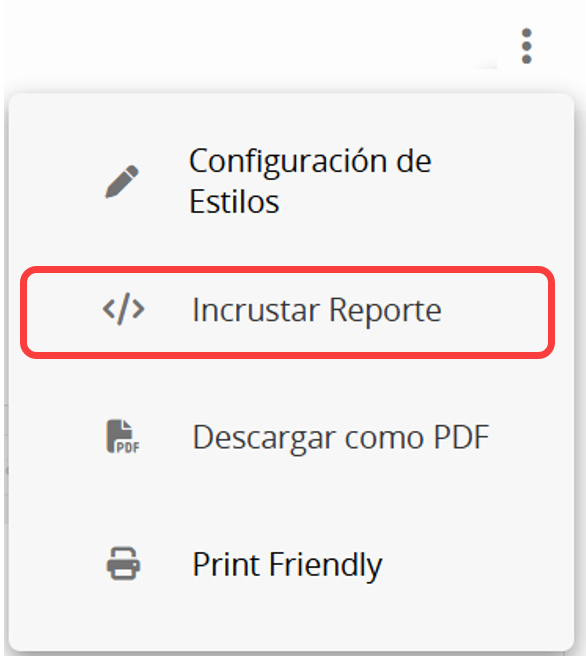Click the word "Reporte" in menu

tap(385, 310)
